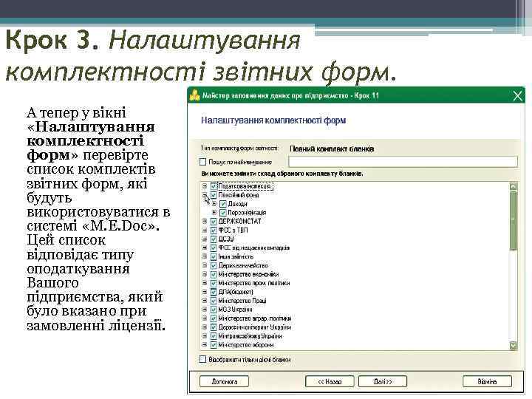The height and width of the screenshot is (399, 532).
Task: Uncheck the 'Держказначейство' checkbox
Action: coord(214,266)
